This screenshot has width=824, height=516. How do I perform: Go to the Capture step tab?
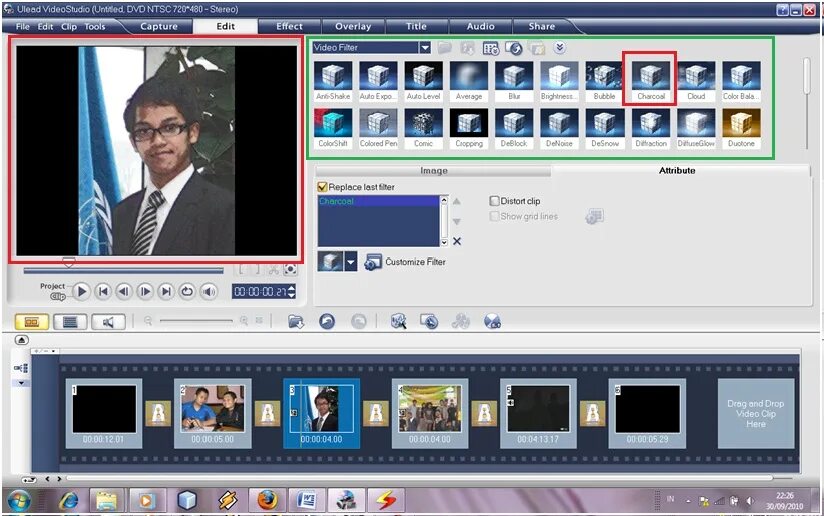(159, 26)
